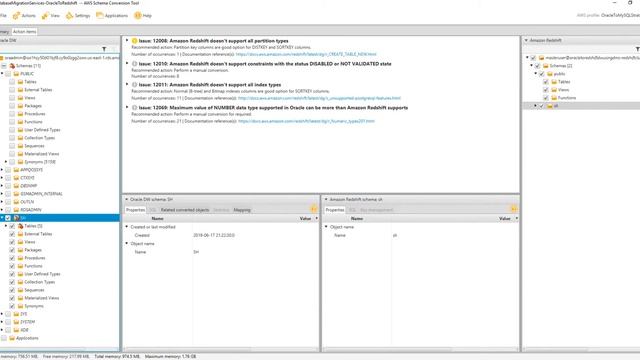The image size is (640, 360).
Task: Uncheck the SH schema checkbox
Action: [8, 218]
